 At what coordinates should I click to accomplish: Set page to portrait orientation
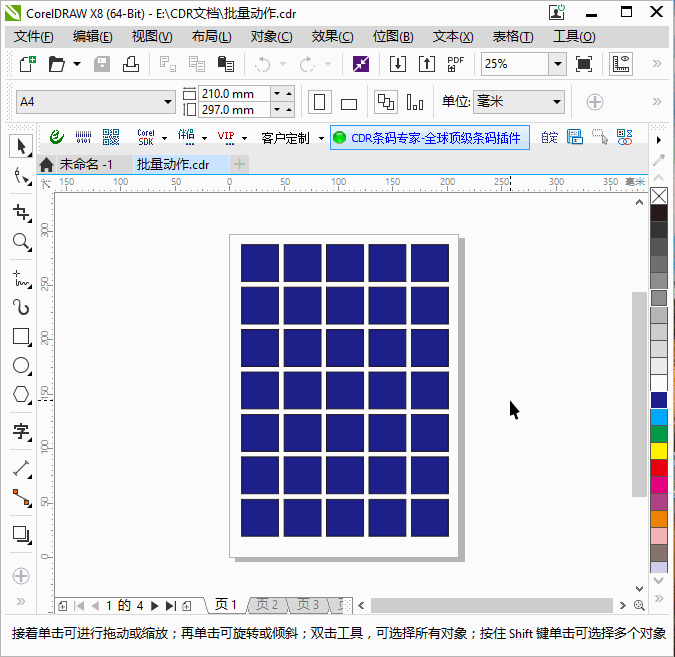pyautogui.click(x=319, y=102)
